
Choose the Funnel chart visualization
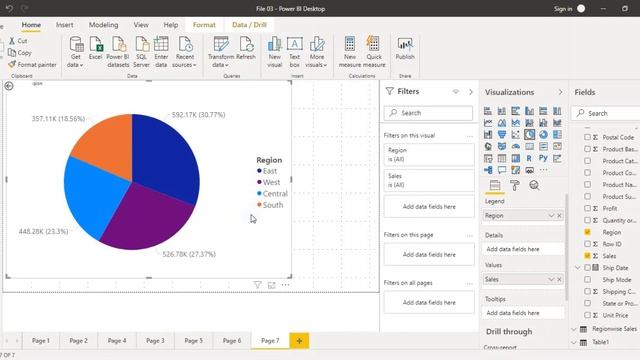coord(502,135)
